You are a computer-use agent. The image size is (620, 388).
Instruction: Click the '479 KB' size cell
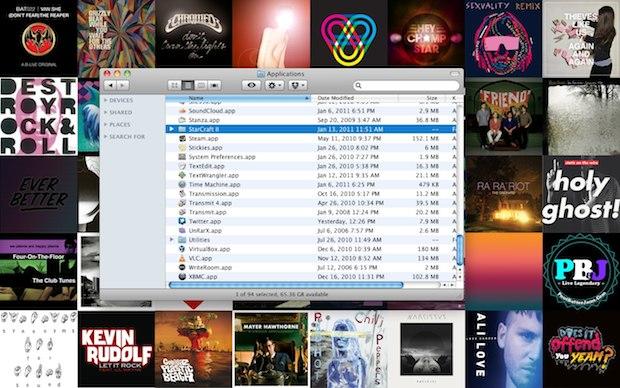point(429,184)
